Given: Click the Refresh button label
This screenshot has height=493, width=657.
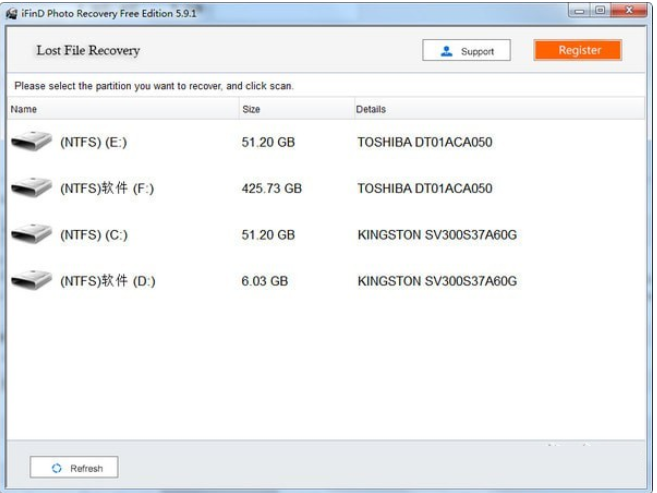Looking at the screenshot, I should coord(86,468).
